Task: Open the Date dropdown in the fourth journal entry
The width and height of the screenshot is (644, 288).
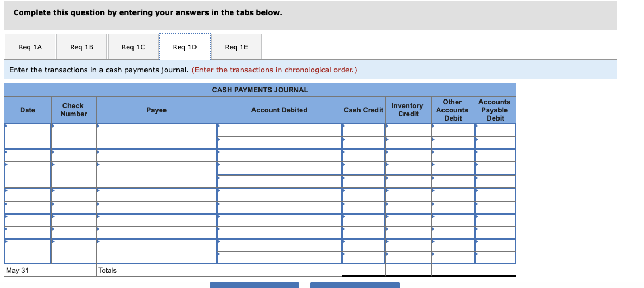Action: (28, 195)
